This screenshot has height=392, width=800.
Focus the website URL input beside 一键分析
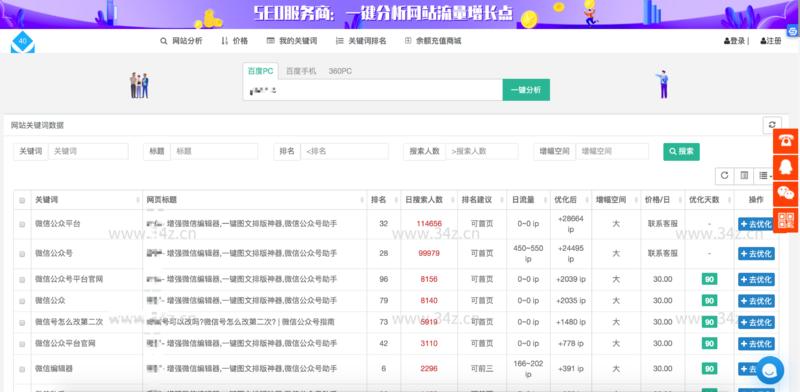372,90
